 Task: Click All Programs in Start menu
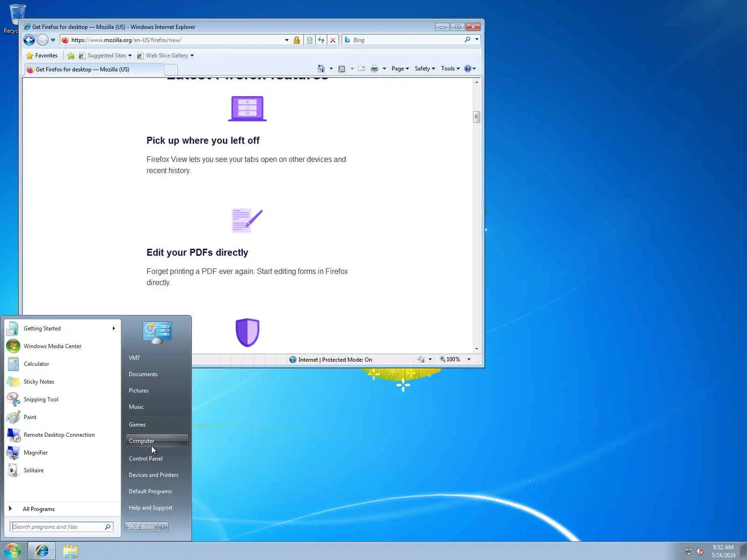pyautogui.click(x=63, y=509)
